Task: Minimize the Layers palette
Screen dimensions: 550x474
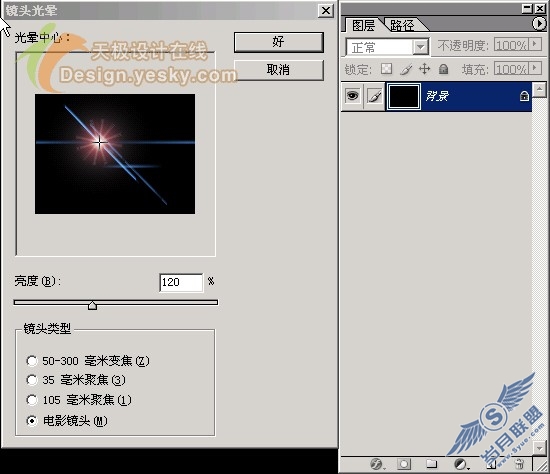Action: [x=527, y=8]
